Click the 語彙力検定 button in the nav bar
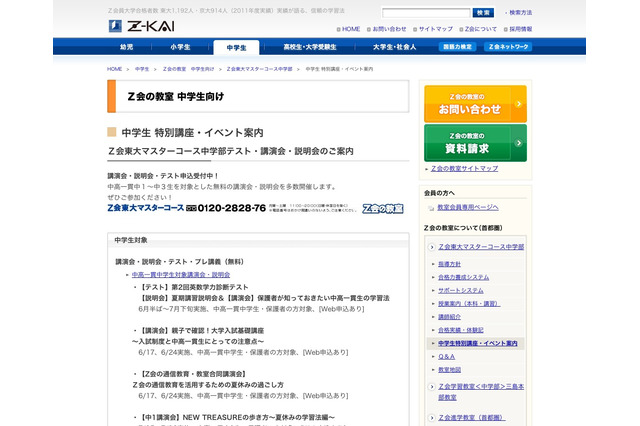The width and height of the screenshot is (640, 426). [x=457, y=47]
